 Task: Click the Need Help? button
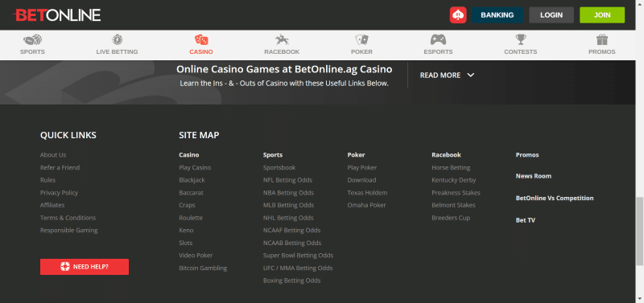point(85,267)
